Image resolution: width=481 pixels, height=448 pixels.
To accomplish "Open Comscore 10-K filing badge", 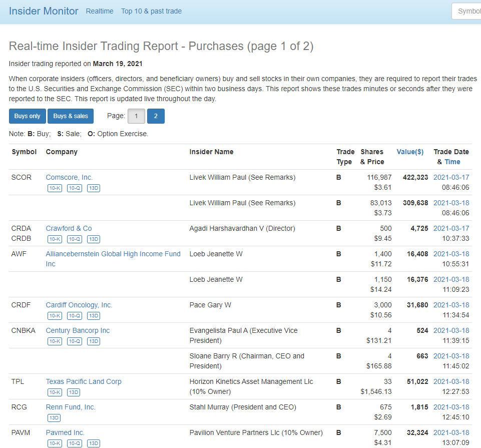I will tap(55, 188).
